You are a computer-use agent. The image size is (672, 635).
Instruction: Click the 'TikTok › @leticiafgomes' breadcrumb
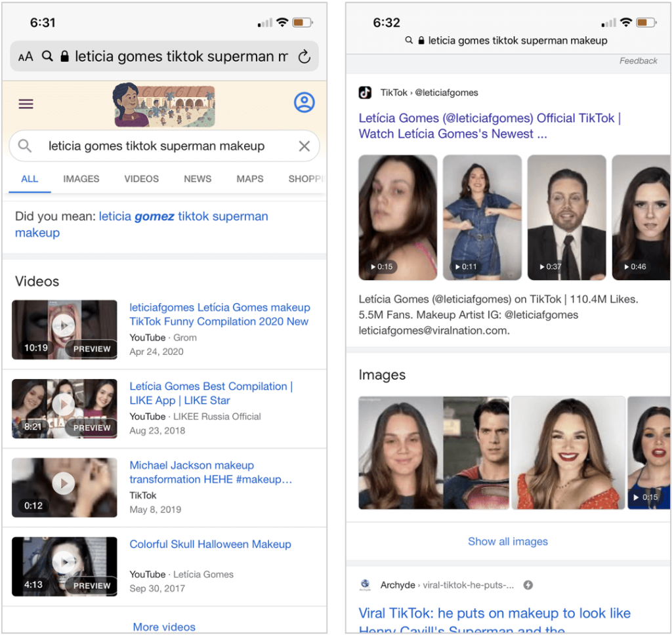coord(429,92)
